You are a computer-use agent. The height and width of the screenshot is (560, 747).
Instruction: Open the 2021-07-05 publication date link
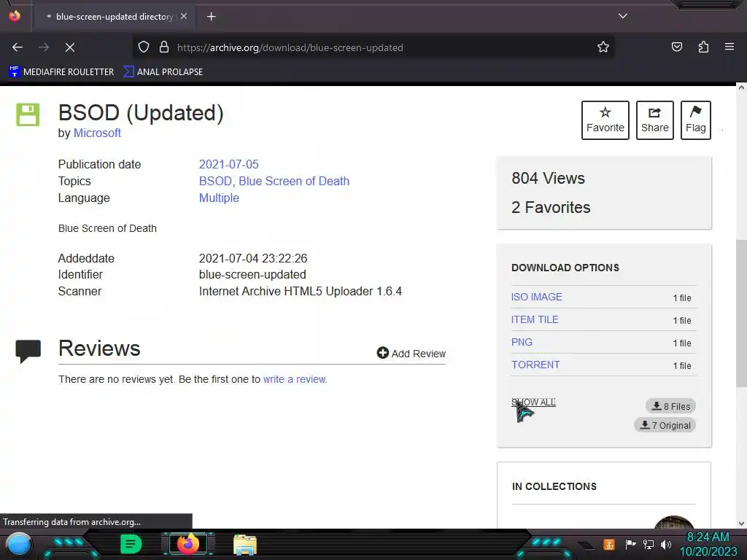pos(228,164)
